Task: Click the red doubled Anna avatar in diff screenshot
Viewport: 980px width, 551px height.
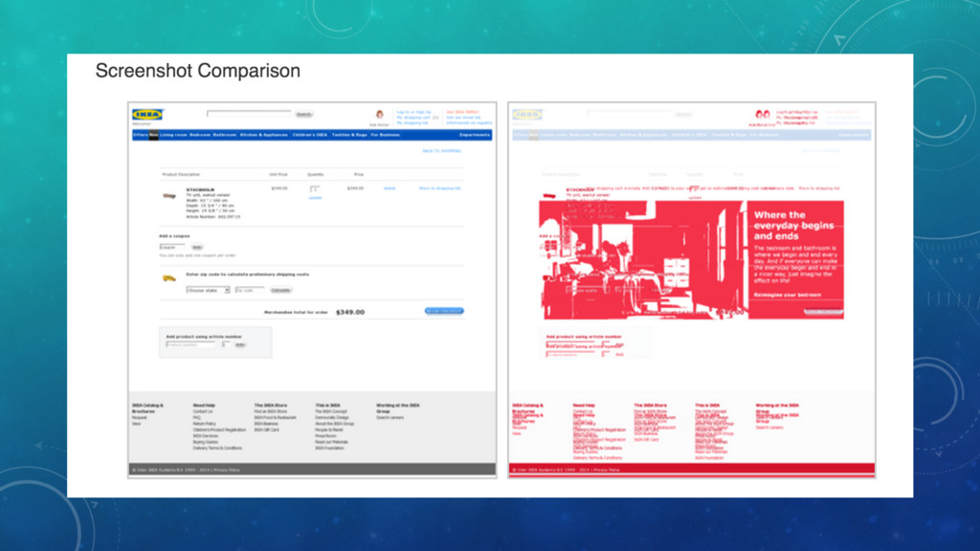Action: (763, 115)
